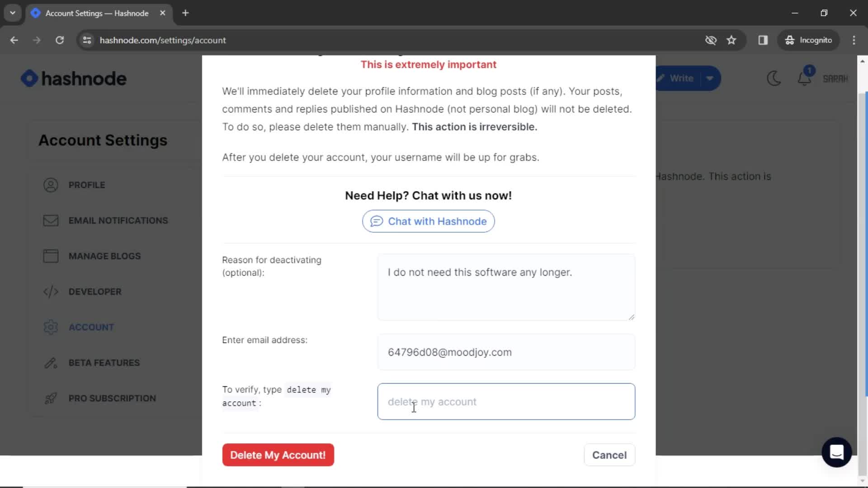Click the Cancel button
The height and width of the screenshot is (488, 868).
click(x=609, y=455)
